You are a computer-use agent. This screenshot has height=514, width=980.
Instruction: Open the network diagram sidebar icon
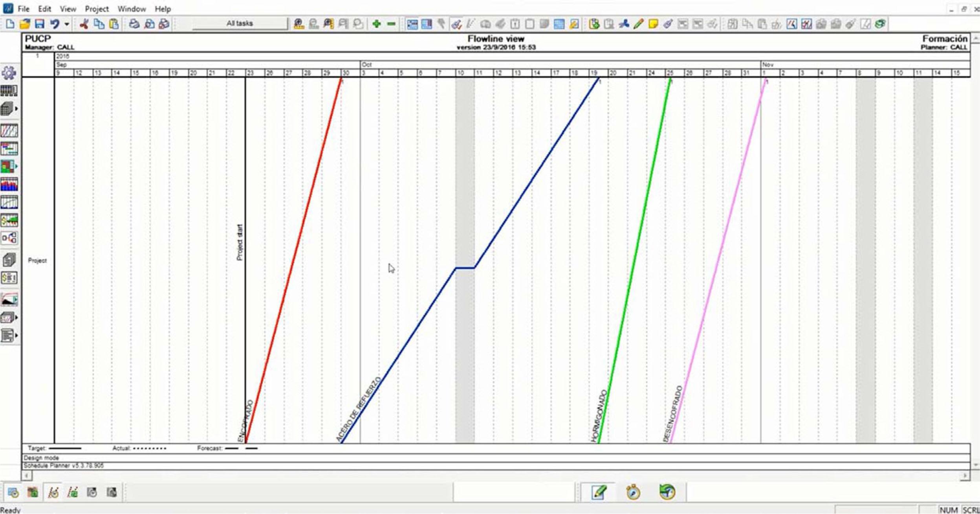coord(9,238)
